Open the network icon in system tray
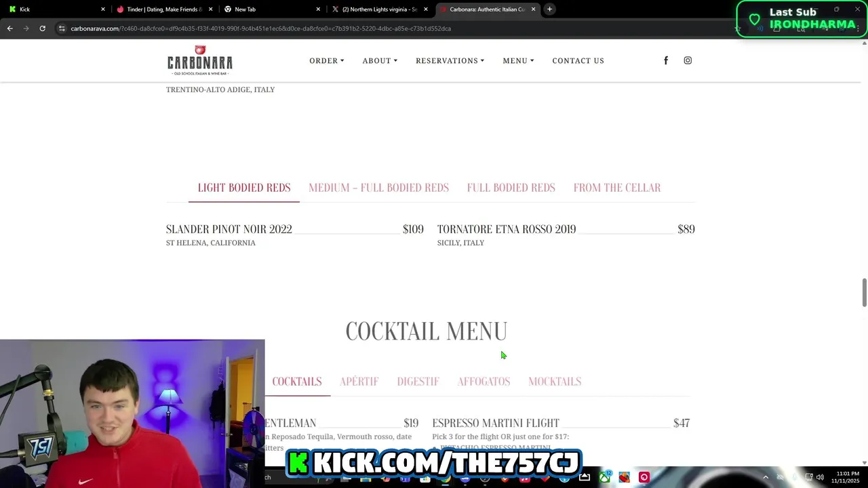This screenshot has height=488, width=868. pyautogui.click(x=809, y=477)
